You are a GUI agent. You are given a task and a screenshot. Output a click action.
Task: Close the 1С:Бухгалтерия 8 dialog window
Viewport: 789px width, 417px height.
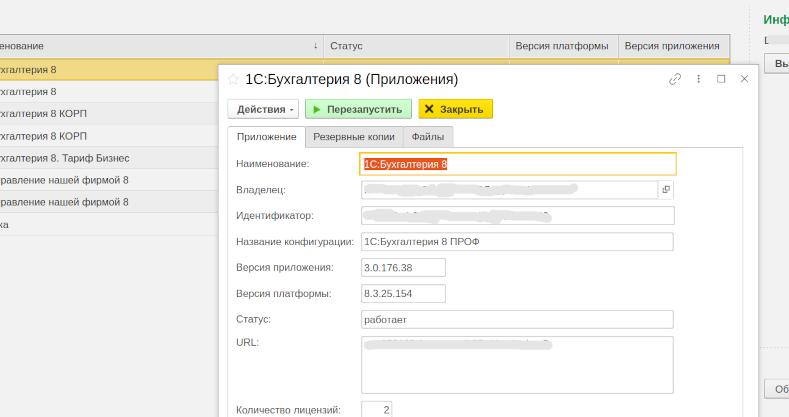point(744,79)
